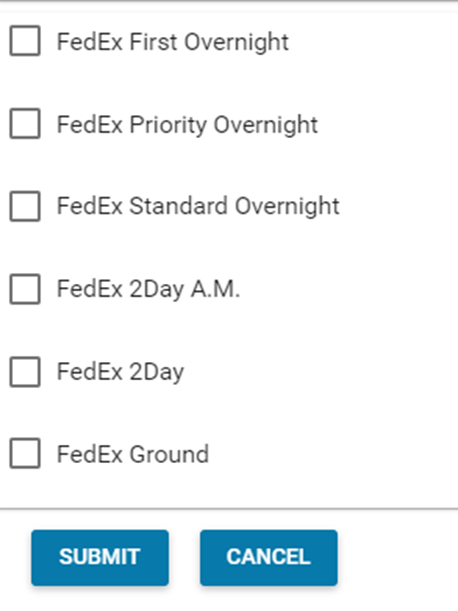Click the 'FedEx Ground' label text
This screenshot has width=458, height=611.
pyautogui.click(x=133, y=454)
